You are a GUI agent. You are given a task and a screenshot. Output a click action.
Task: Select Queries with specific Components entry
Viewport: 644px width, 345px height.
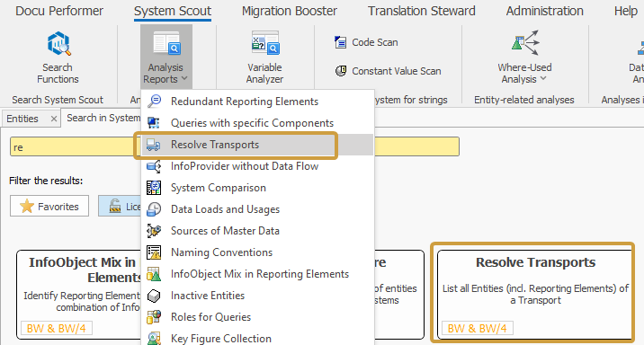[257, 123]
